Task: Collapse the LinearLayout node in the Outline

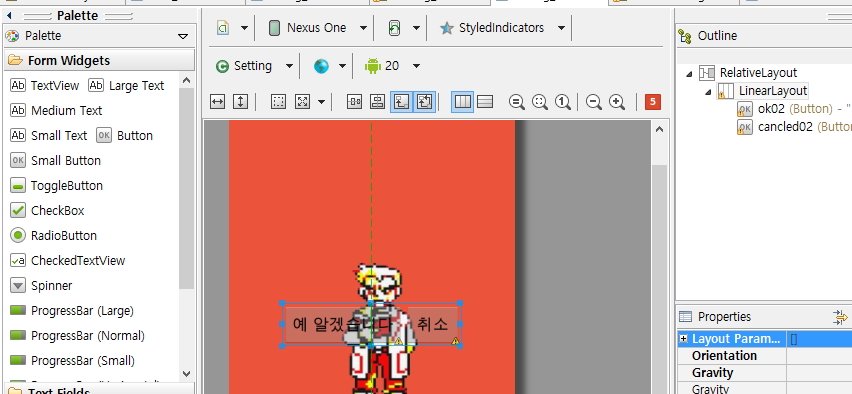Action: (708, 92)
